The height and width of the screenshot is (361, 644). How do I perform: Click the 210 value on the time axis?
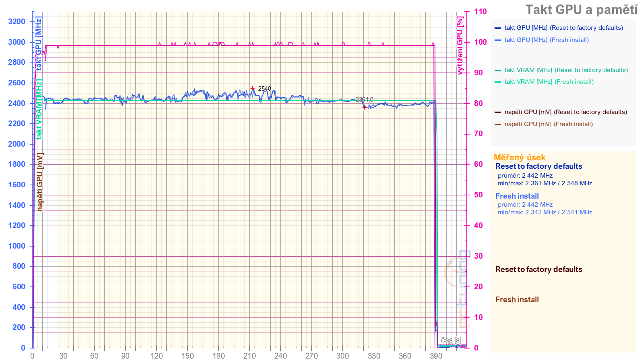[x=250, y=356]
